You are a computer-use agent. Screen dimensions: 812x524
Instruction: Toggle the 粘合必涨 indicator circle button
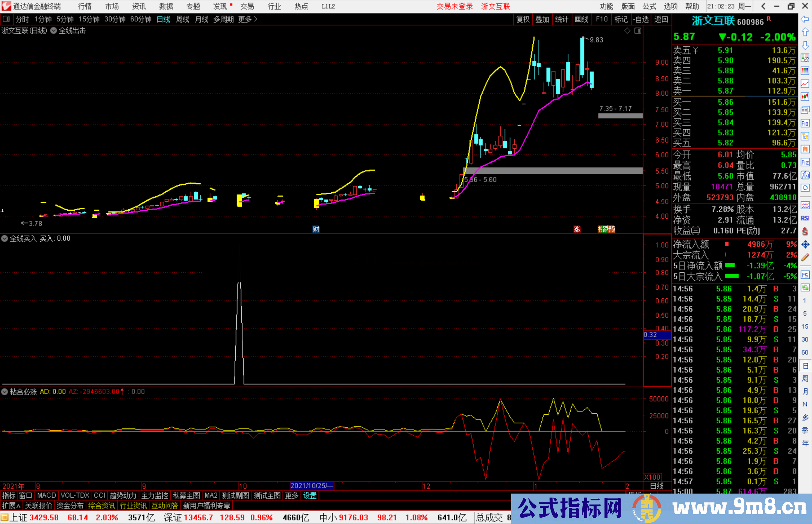pos(5,392)
